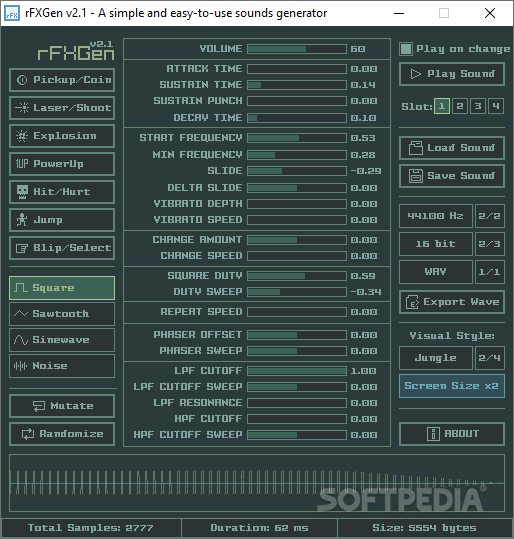Open the 44100 Hz sample rate selector
The image size is (514, 539).
pos(436,216)
